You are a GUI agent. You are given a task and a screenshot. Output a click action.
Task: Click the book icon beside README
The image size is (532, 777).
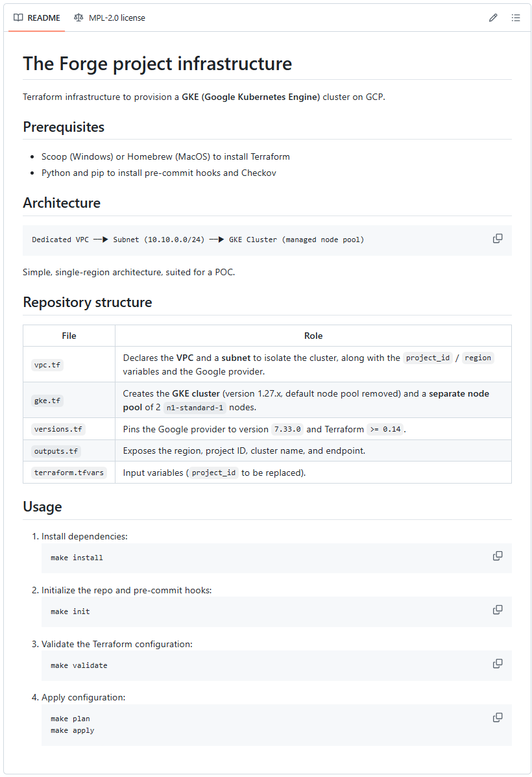pos(18,18)
